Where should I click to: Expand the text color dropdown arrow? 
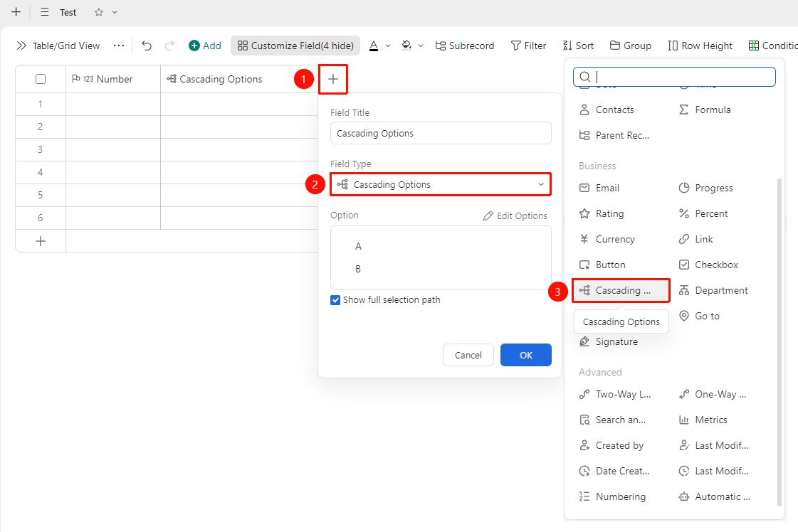(x=388, y=46)
